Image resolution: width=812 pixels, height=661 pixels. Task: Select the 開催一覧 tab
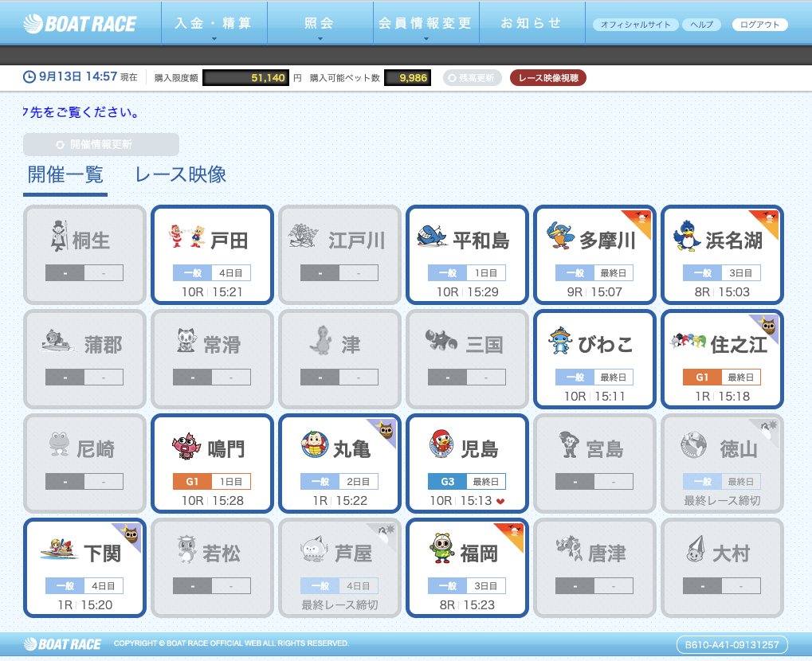click(x=65, y=175)
